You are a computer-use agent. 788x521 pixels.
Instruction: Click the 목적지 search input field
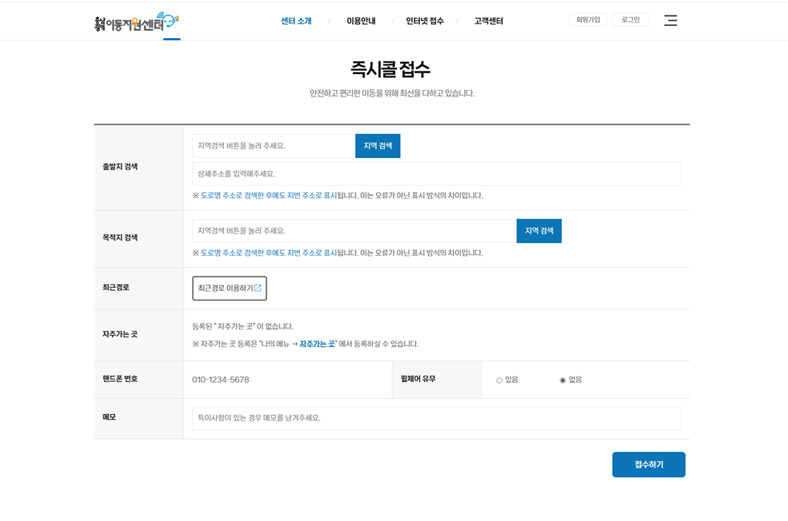354,231
